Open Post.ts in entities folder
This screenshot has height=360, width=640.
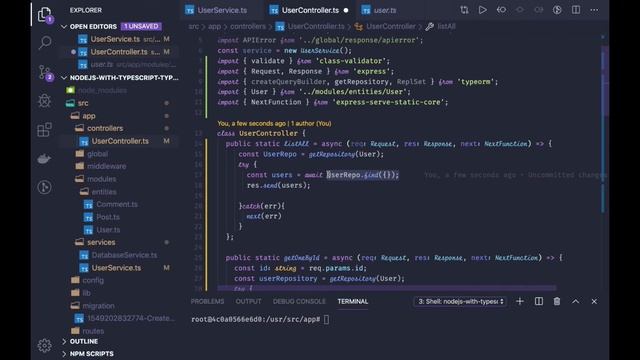[108, 217]
